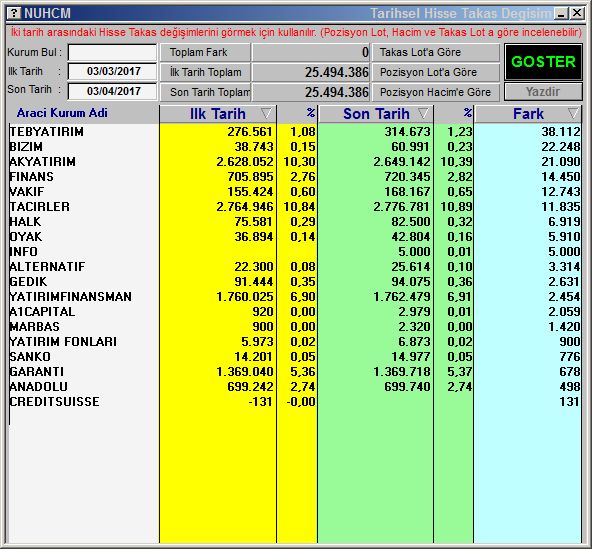Click Ilk Tarih value 1.760.025
Viewport: 592px width, 549px height.
pos(244,297)
